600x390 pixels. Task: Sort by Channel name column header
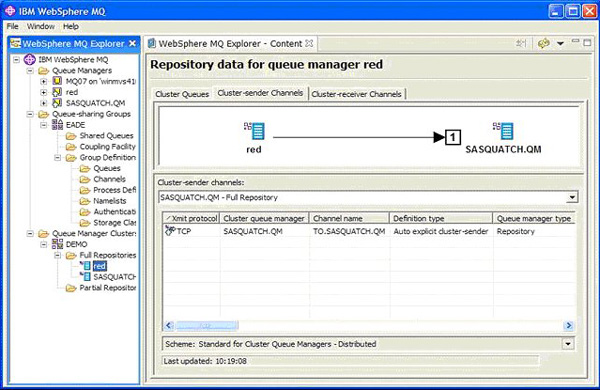[349, 219]
